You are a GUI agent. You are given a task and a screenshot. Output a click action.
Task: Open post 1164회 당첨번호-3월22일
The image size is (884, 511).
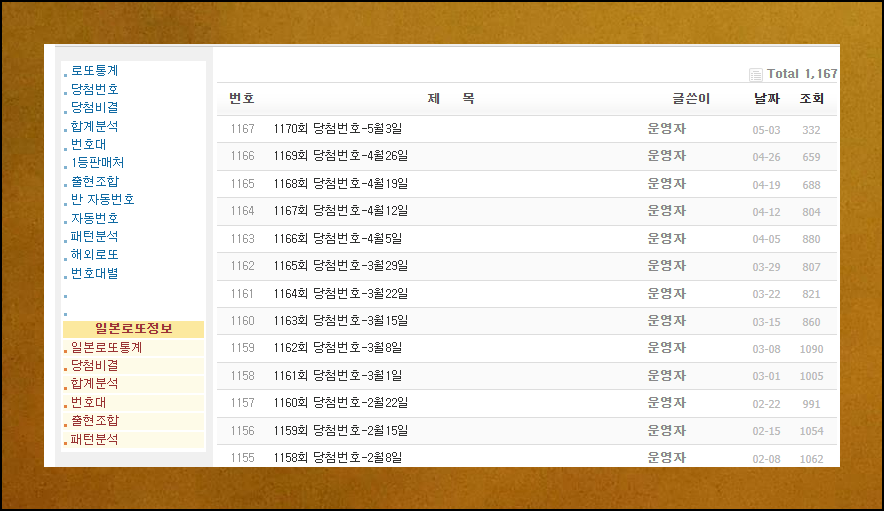click(x=341, y=293)
